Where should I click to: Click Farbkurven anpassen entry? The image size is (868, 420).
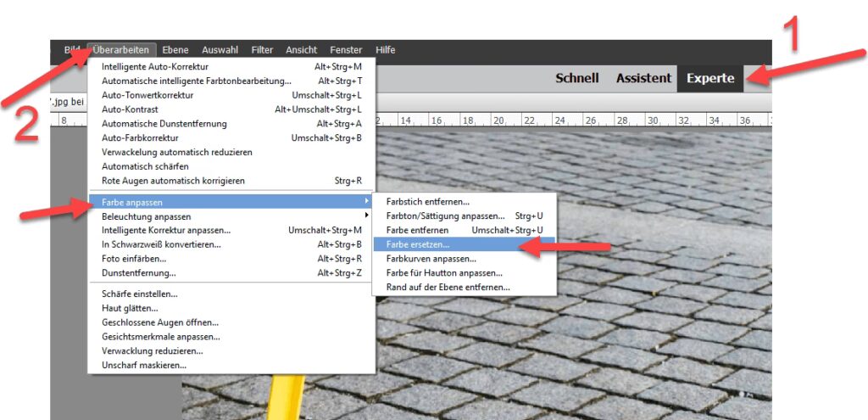tap(431, 259)
